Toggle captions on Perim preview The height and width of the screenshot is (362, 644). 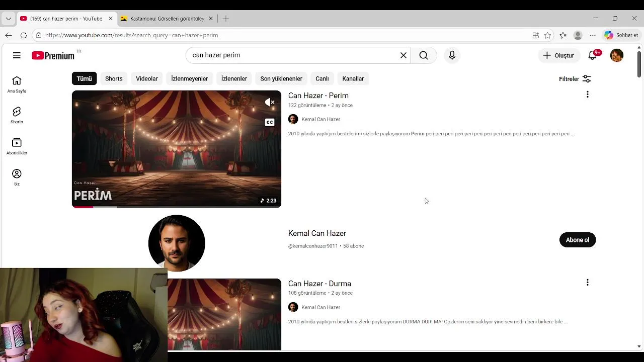point(270,122)
